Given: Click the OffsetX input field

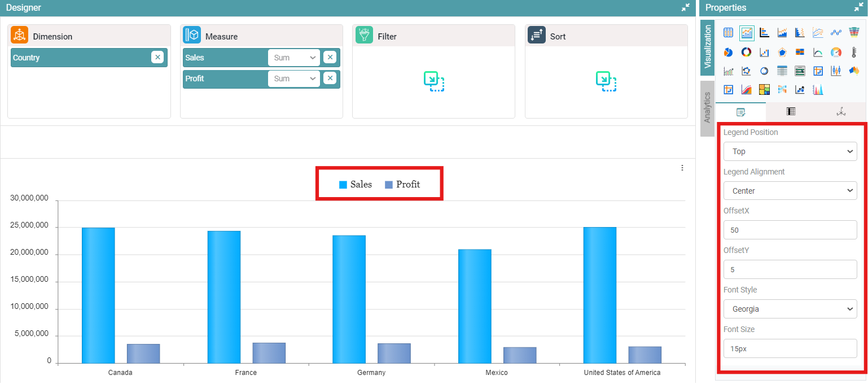Looking at the screenshot, I should coord(790,230).
